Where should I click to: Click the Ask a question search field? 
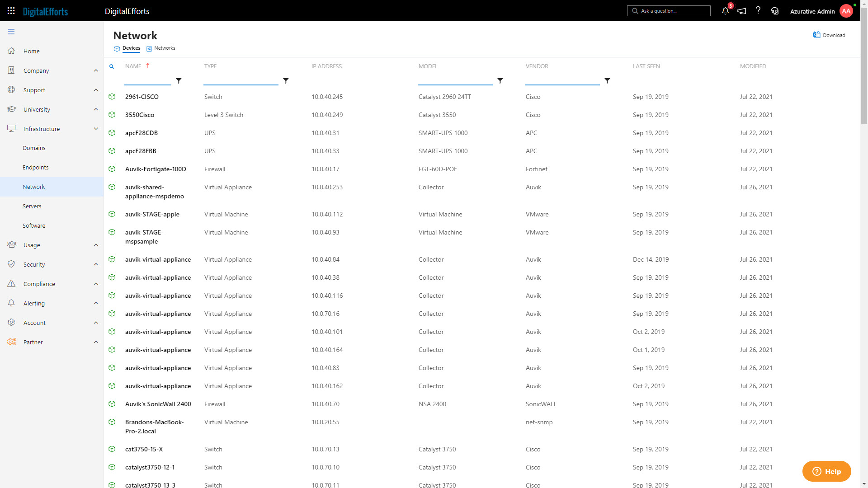tap(669, 11)
